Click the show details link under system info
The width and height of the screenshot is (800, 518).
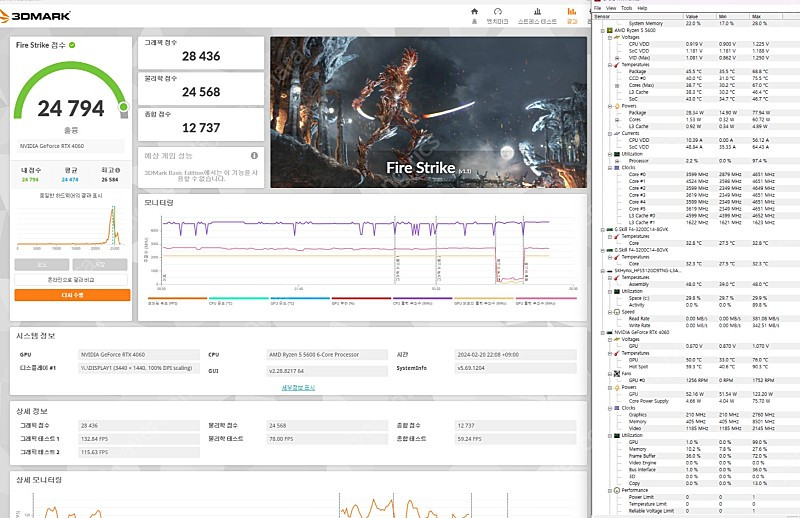(298, 387)
